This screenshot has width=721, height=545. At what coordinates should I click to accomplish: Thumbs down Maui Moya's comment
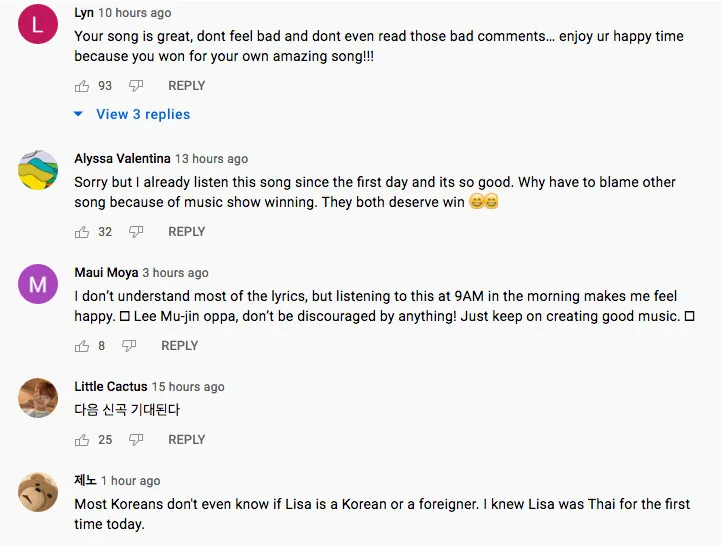pyautogui.click(x=129, y=346)
